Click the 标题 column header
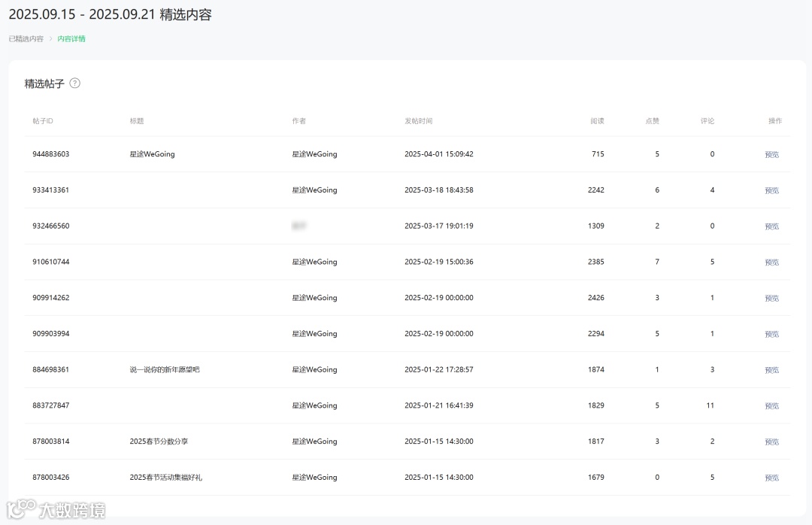This screenshot has width=812, height=525. click(x=137, y=121)
